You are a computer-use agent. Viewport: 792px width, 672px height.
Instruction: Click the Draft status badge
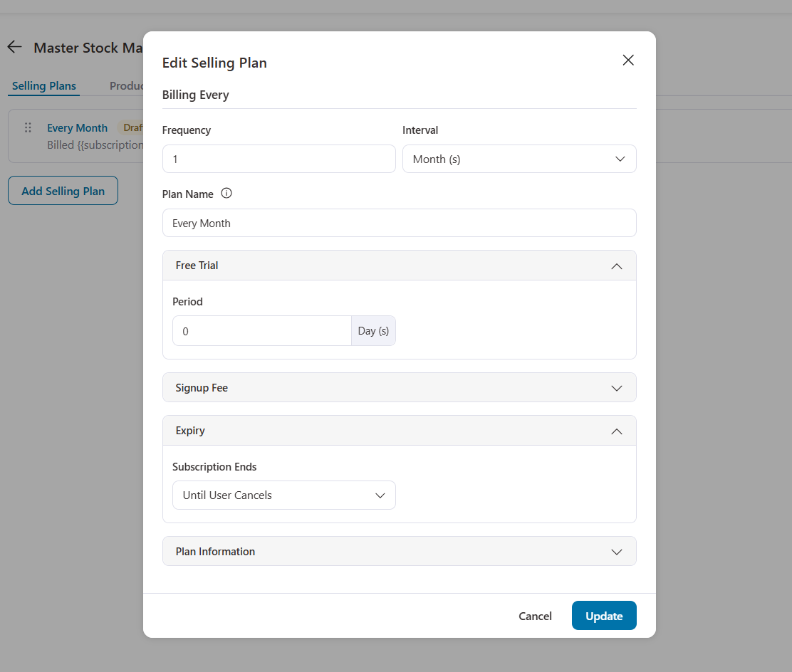[134, 127]
